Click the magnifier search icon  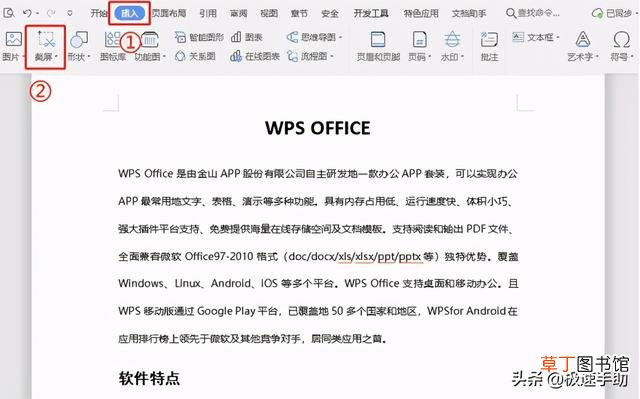[x=511, y=13]
